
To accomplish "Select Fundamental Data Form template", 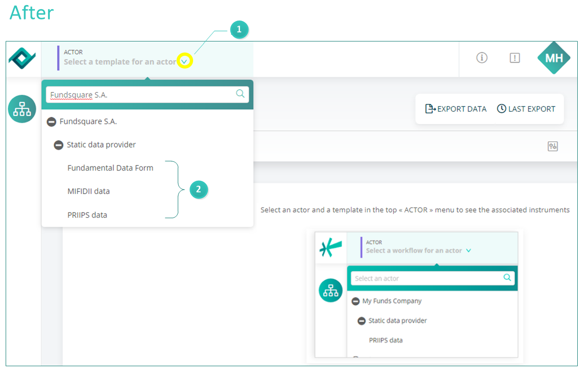I will [110, 168].
